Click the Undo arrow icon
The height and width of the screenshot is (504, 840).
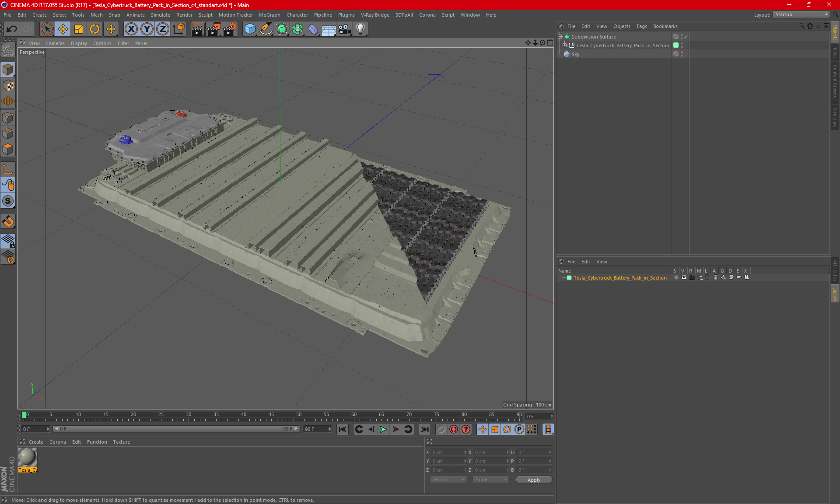[x=12, y=29]
